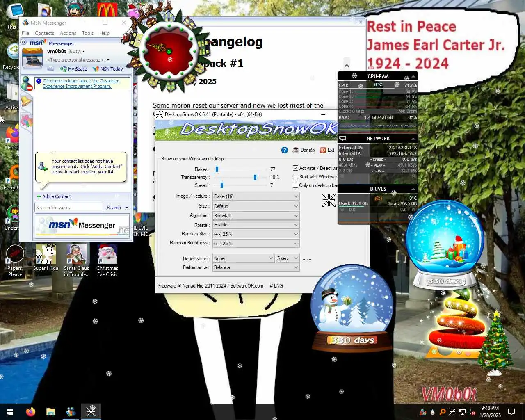Viewport: 525px width, 420px height.
Task: Collapse the NETWORK gadget section arrow
Action: click(413, 139)
